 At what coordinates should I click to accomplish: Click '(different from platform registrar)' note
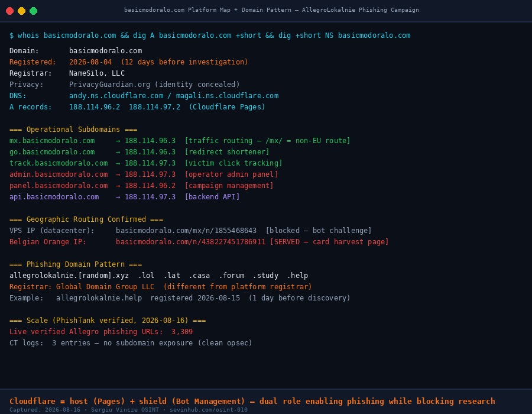tap(238, 286)
